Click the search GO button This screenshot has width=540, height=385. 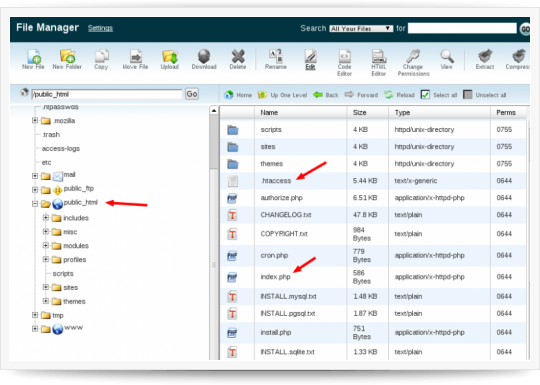point(525,29)
